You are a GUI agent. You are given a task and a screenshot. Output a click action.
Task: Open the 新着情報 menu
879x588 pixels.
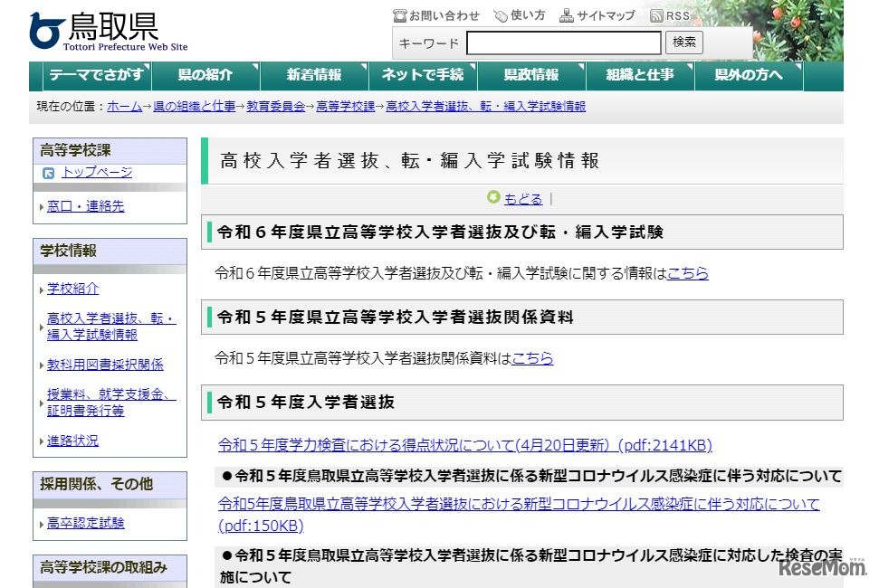(313, 77)
